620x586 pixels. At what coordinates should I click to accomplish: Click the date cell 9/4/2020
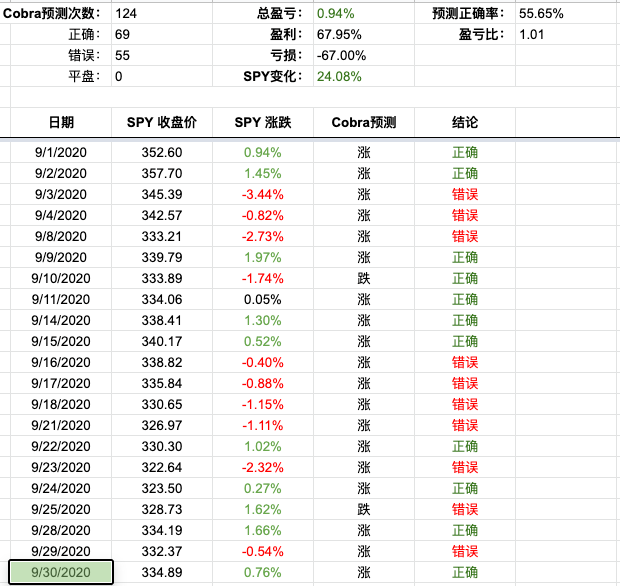tap(61, 215)
